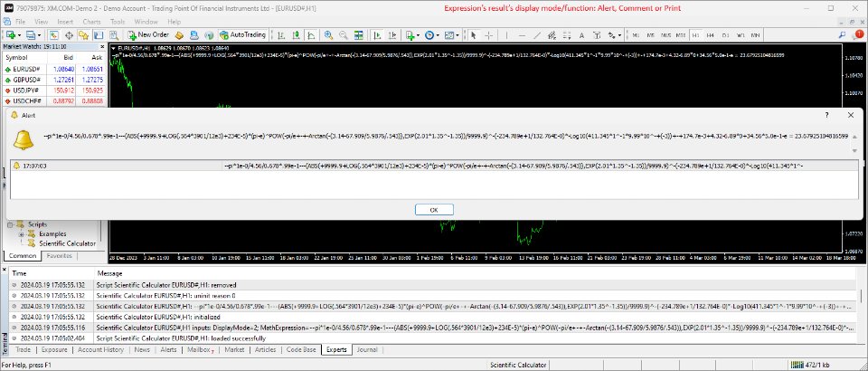Select the text tool (A)
The image size is (868, 371).
pos(581,35)
